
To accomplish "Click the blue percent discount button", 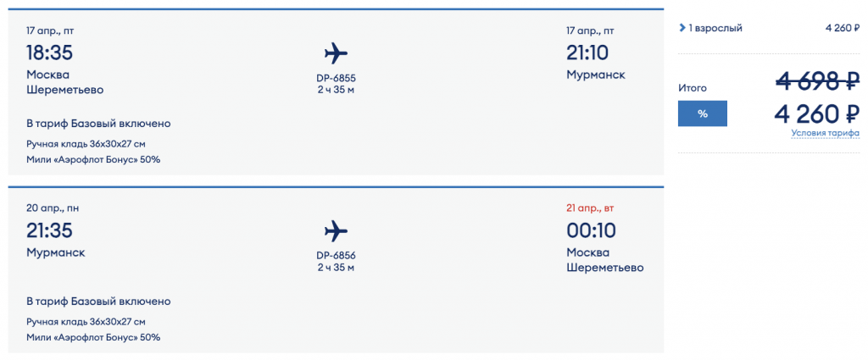I will tap(702, 114).
